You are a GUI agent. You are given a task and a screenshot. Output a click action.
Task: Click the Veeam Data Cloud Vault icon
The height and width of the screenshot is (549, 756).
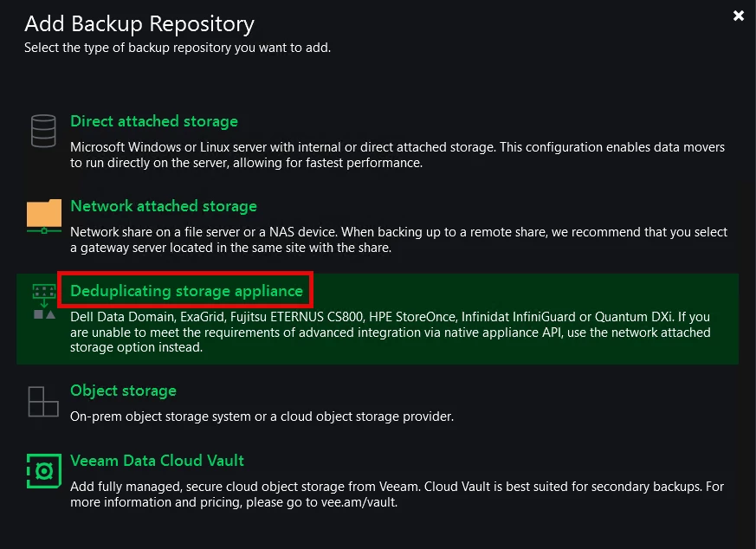pyautogui.click(x=43, y=470)
